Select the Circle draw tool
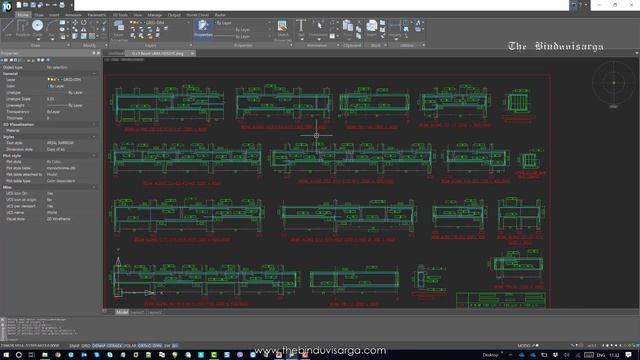640x360 pixels. [x=37, y=28]
